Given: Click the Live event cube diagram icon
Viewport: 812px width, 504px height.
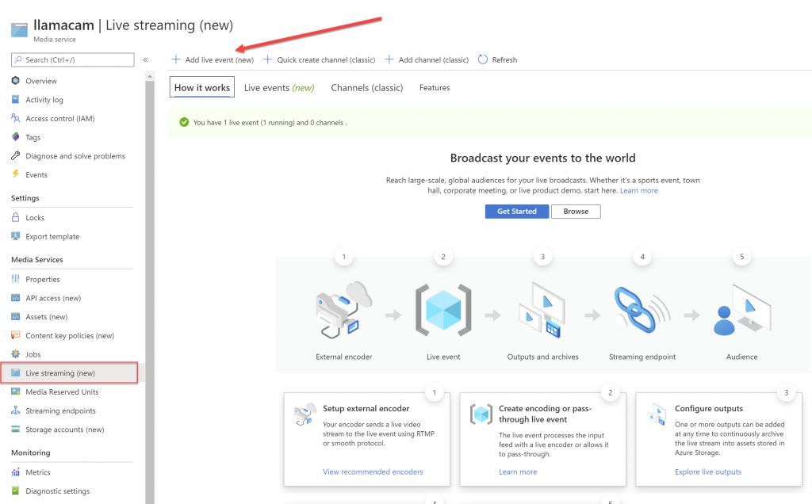Looking at the screenshot, I should click(x=443, y=310).
